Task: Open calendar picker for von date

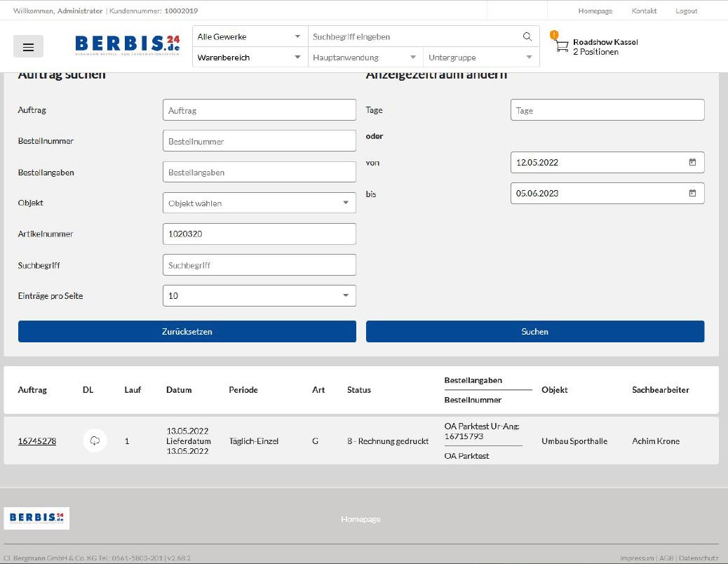Action: point(692,162)
